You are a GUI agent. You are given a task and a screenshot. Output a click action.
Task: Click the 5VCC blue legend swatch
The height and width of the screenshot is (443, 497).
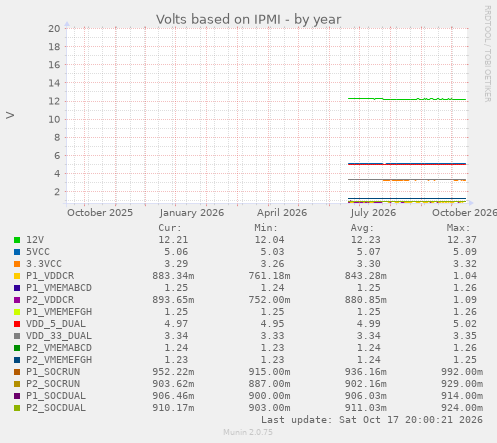(17, 252)
